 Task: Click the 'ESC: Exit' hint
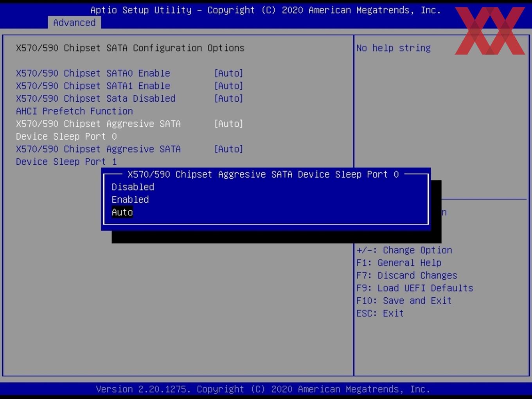point(380,313)
